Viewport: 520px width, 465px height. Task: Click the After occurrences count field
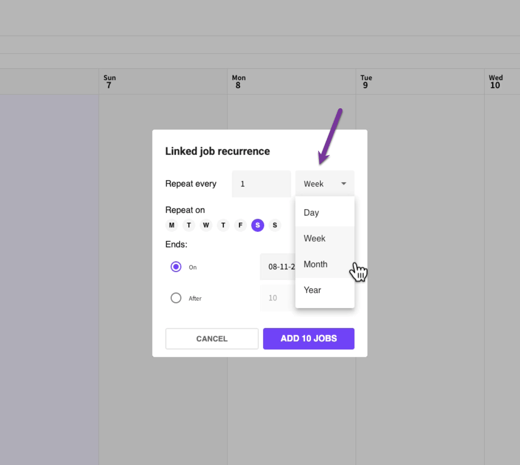pyautogui.click(x=278, y=298)
